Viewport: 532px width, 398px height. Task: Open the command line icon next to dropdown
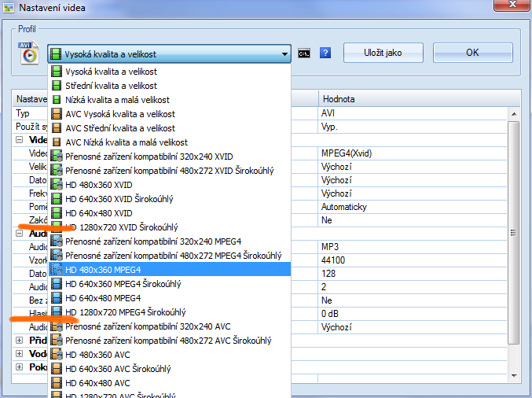(303, 53)
